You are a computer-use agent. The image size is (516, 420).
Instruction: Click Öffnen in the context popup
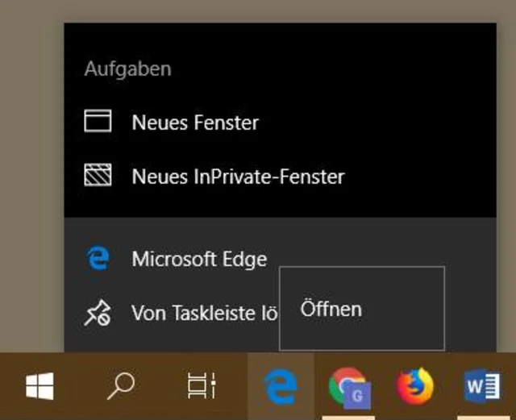coord(331,309)
